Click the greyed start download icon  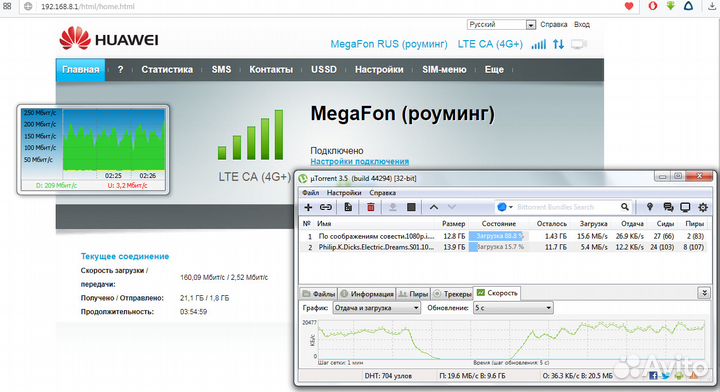click(x=393, y=207)
